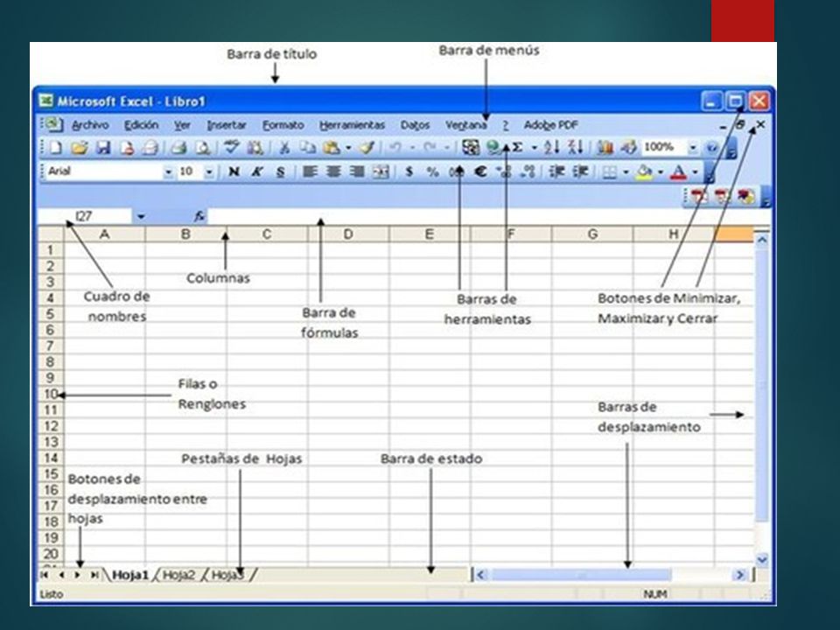The image size is (840, 630).
Task: Sort ascending A to Z
Action: coord(551,147)
